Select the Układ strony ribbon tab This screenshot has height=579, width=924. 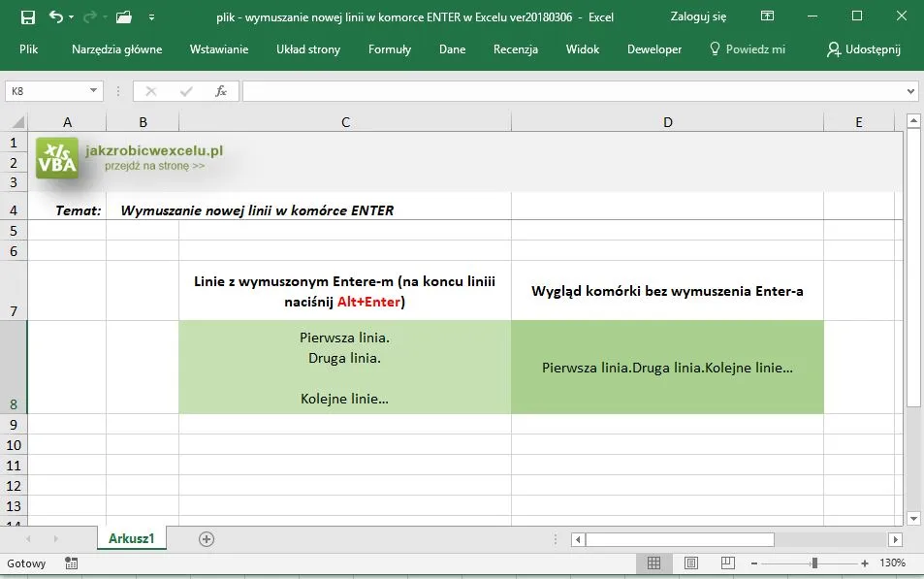click(308, 49)
